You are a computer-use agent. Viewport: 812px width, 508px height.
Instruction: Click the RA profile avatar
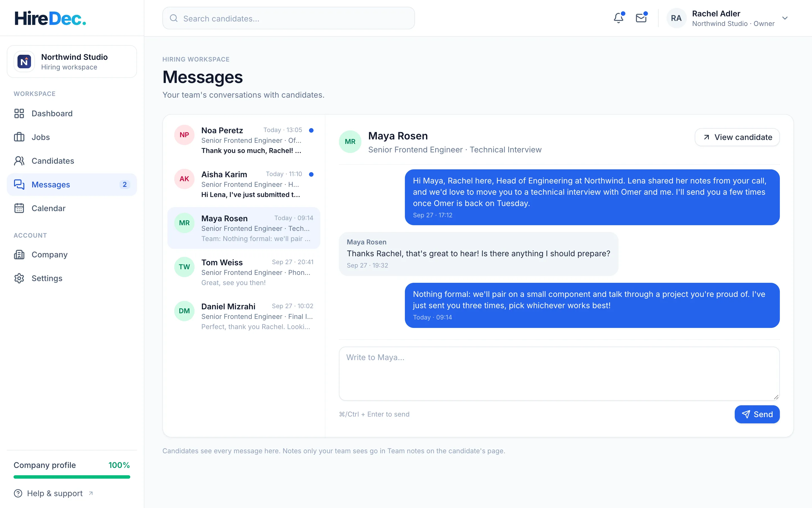tap(676, 18)
